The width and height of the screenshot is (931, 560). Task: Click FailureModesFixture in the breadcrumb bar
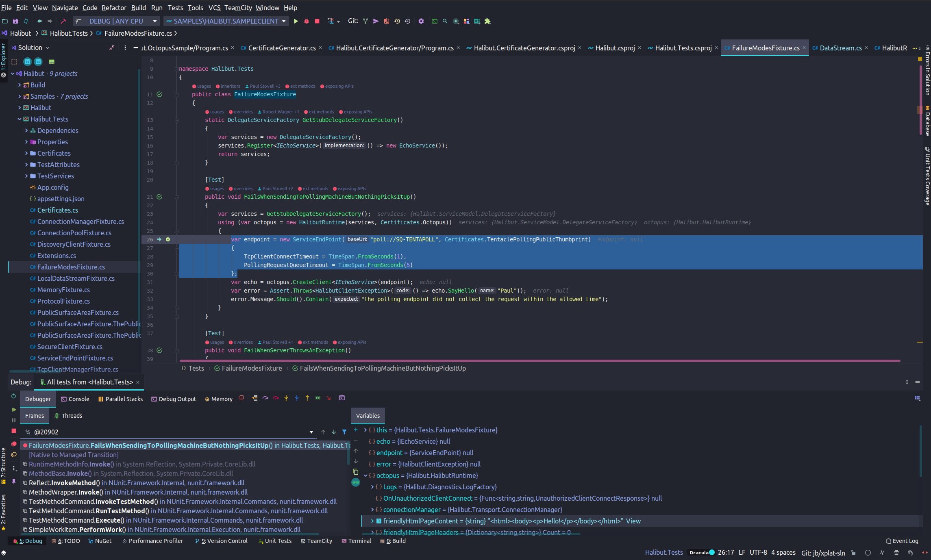click(251, 368)
